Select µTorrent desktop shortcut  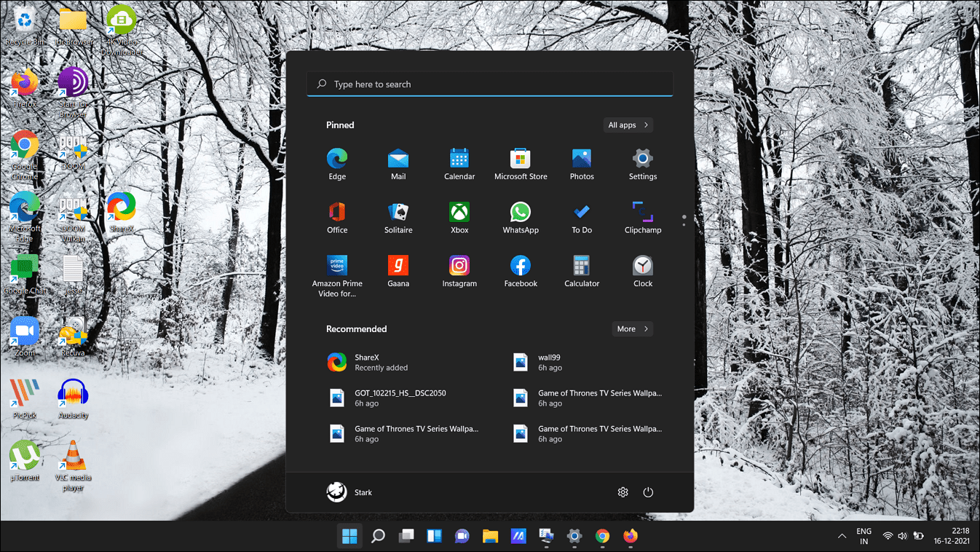point(25,462)
